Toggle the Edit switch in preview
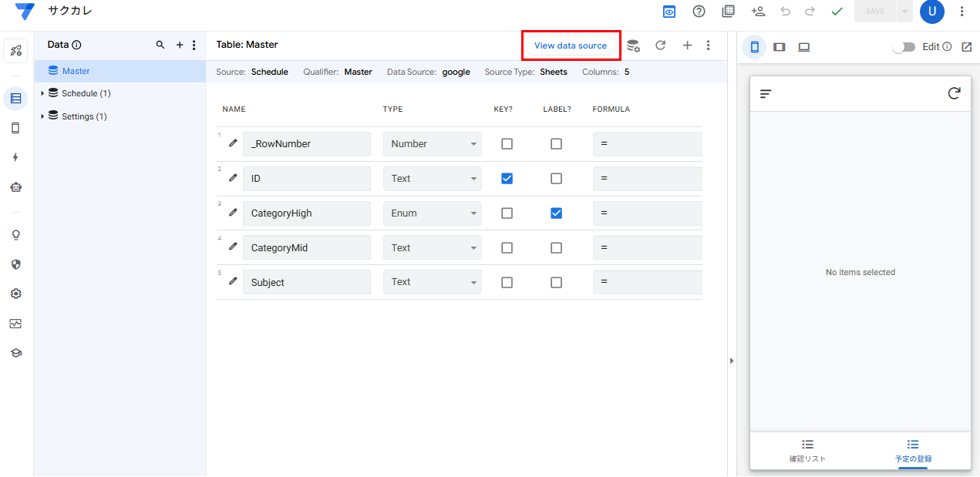The image size is (980, 477). click(903, 47)
